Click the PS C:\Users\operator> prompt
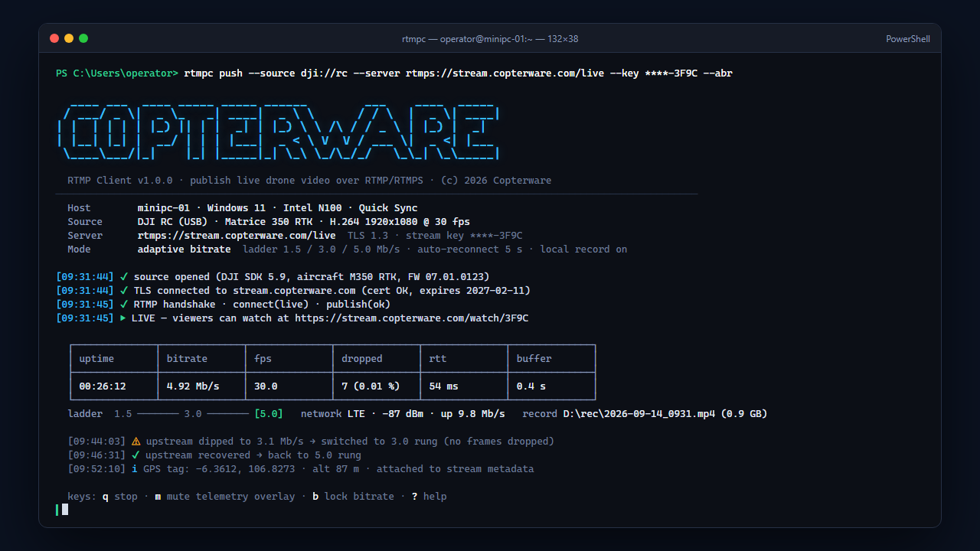The height and width of the screenshot is (551, 980). (117, 73)
